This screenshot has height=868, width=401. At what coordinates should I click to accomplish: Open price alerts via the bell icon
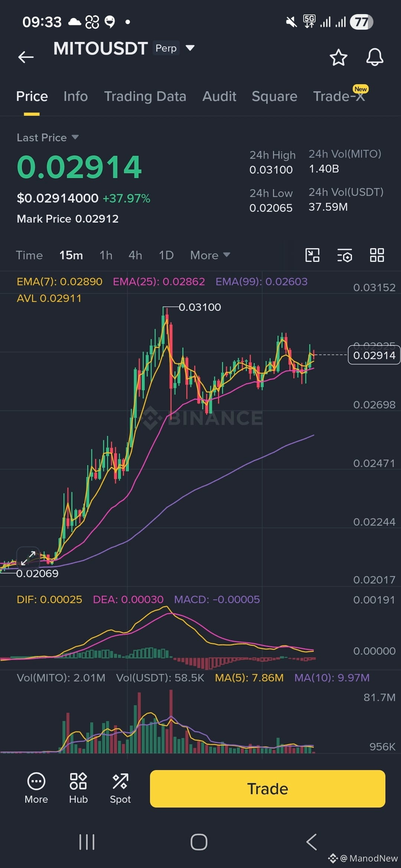point(375,57)
